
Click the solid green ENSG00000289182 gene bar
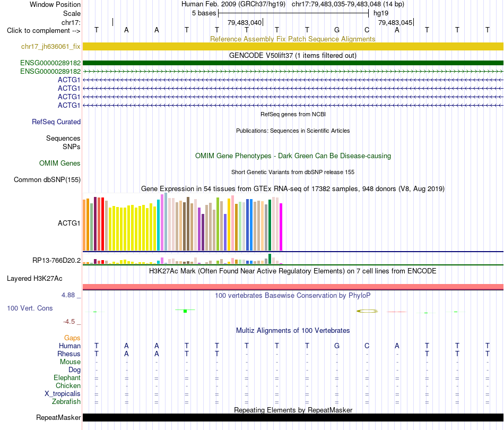(x=293, y=63)
